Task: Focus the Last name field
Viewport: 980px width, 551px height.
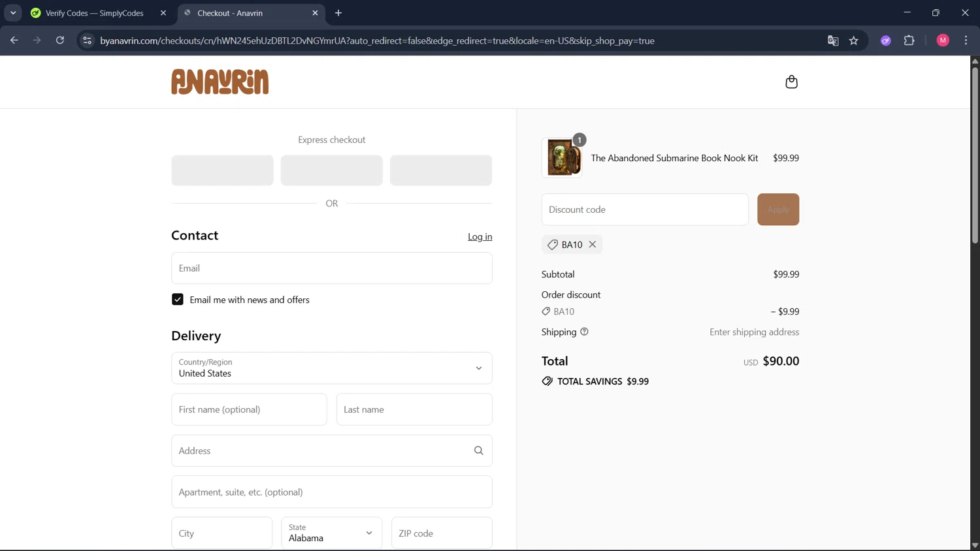Action: pyautogui.click(x=414, y=409)
